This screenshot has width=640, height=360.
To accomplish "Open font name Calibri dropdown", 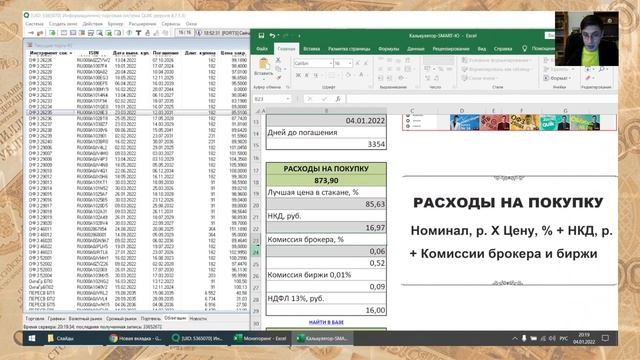I will (x=330, y=63).
